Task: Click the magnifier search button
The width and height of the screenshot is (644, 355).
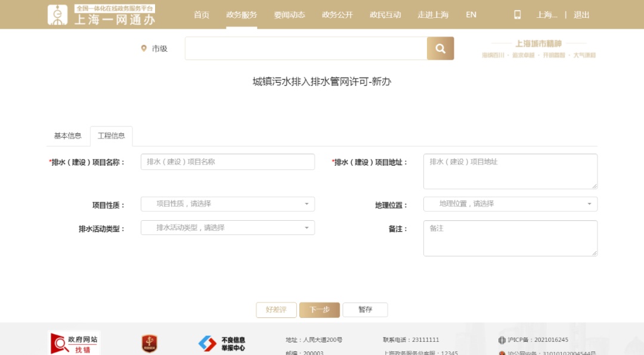Action: click(x=440, y=48)
